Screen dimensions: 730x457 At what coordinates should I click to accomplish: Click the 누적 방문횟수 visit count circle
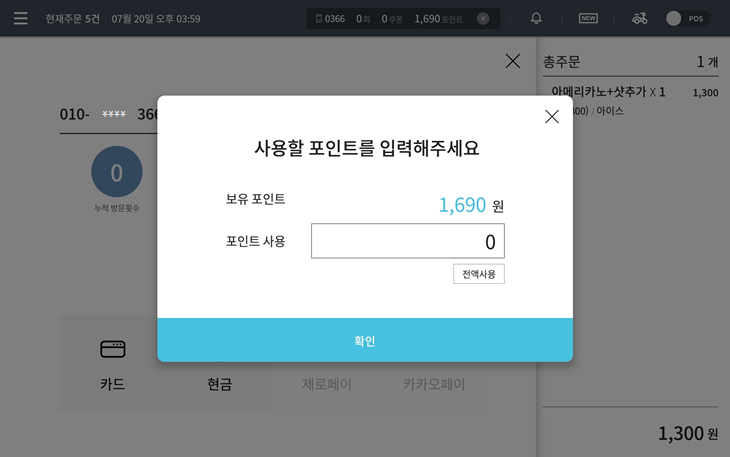pos(117,172)
